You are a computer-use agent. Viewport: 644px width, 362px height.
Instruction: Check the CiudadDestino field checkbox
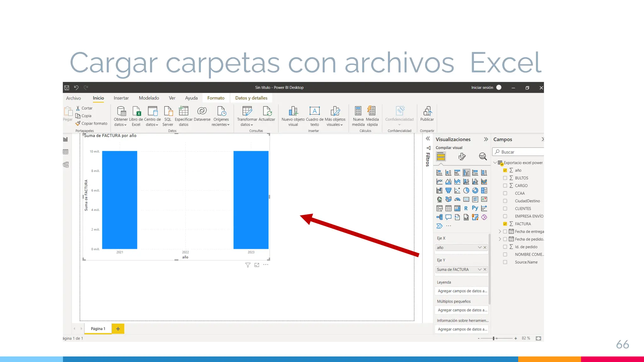click(x=505, y=201)
